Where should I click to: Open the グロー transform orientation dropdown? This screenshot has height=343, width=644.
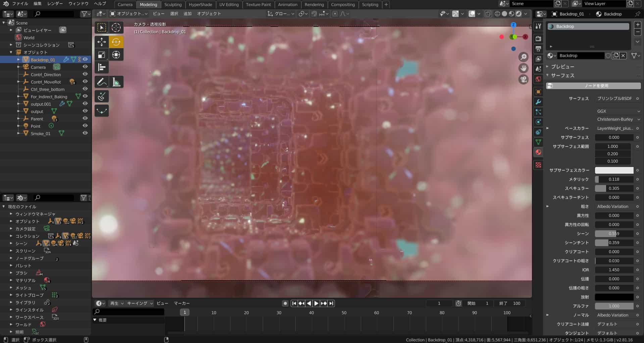click(281, 14)
